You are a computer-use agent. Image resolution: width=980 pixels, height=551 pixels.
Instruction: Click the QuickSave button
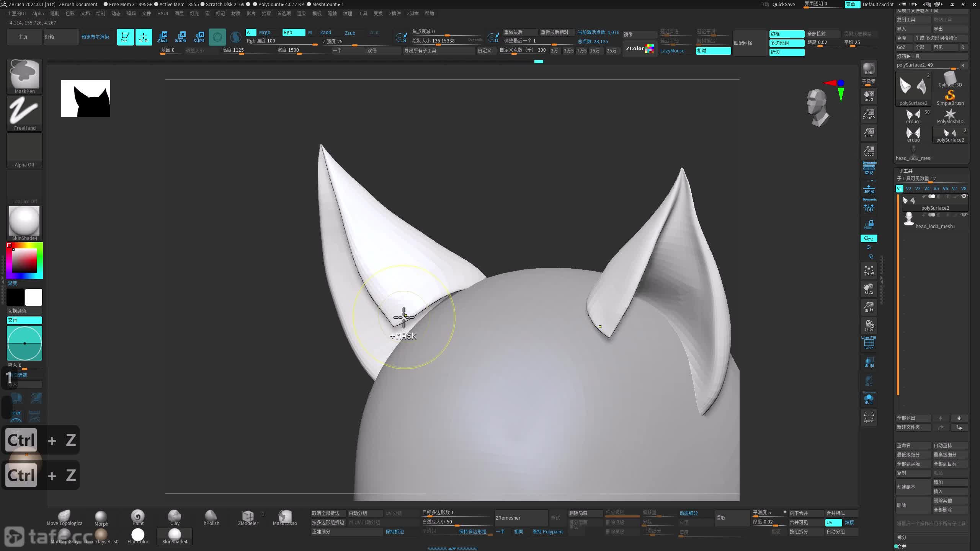click(x=784, y=4)
